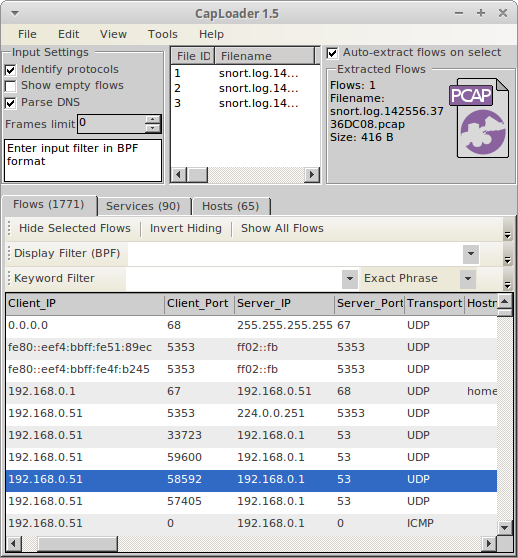Switch to the Flows (1771) tab
This screenshot has width=518, height=558.
click(x=49, y=205)
